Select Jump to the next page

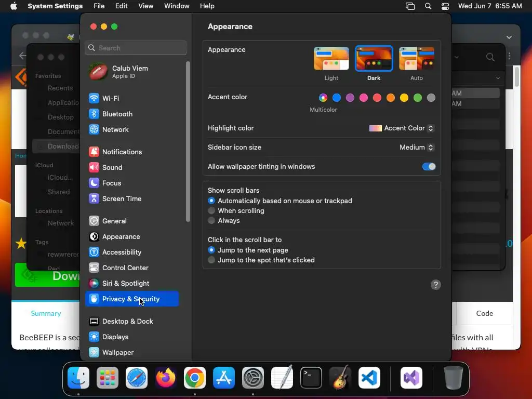pyautogui.click(x=211, y=250)
